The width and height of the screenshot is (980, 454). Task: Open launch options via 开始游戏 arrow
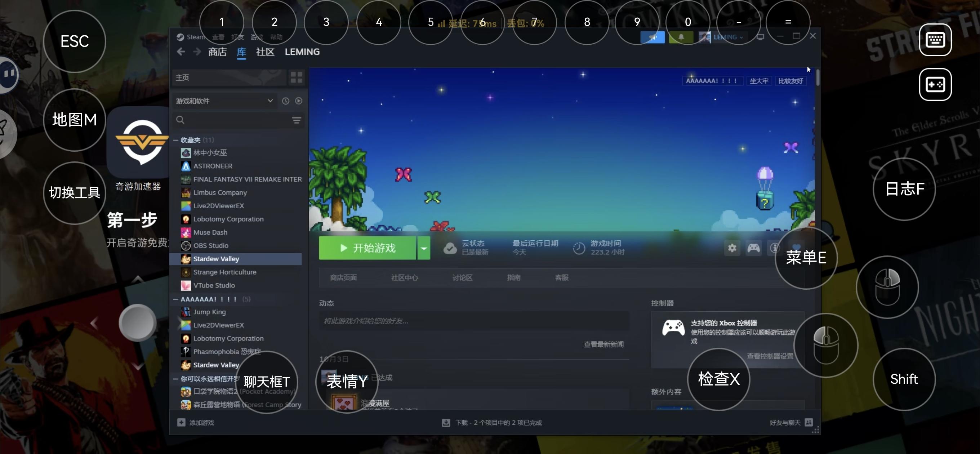pos(424,248)
